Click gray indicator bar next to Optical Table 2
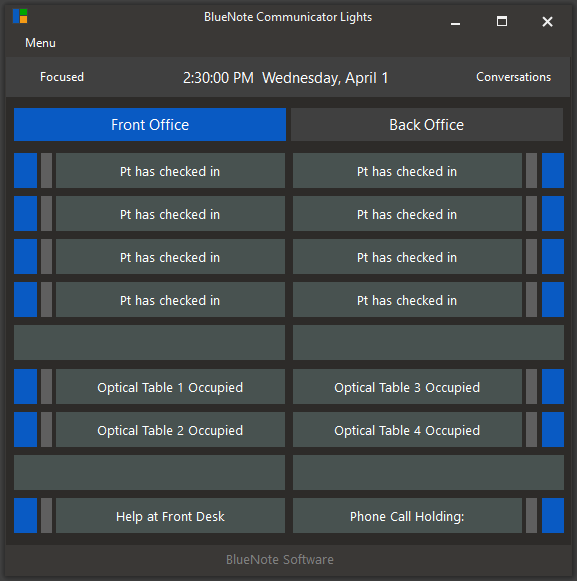This screenshot has width=577, height=581. pyautogui.click(x=46, y=429)
